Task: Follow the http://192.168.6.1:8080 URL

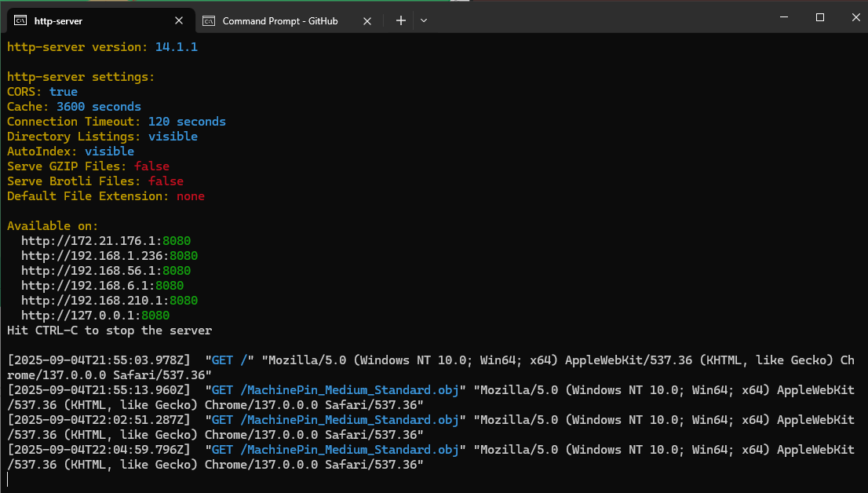Action: pos(102,285)
